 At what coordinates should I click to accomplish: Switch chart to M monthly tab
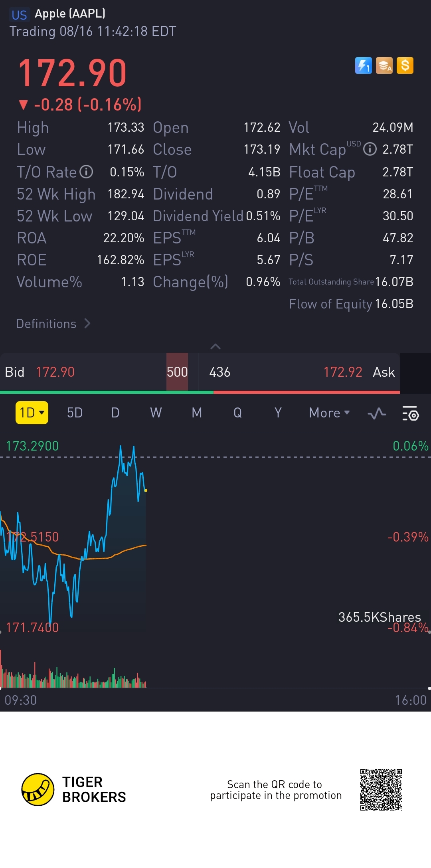click(197, 413)
